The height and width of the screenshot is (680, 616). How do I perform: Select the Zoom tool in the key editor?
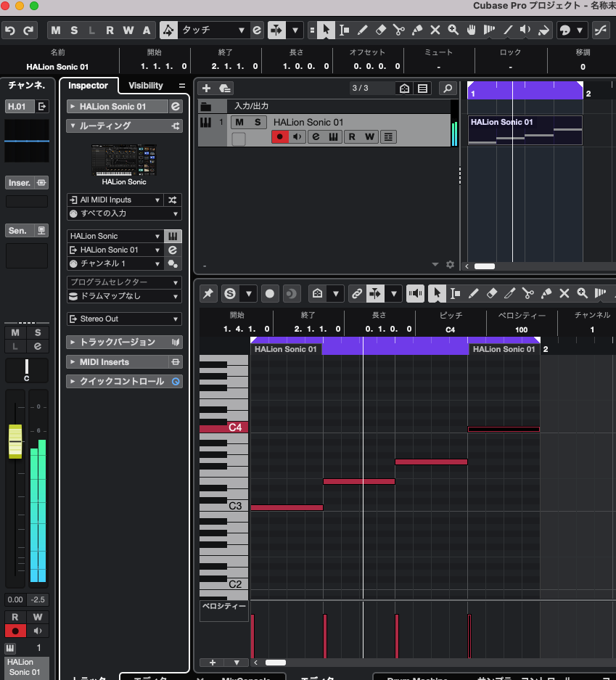click(x=582, y=294)
